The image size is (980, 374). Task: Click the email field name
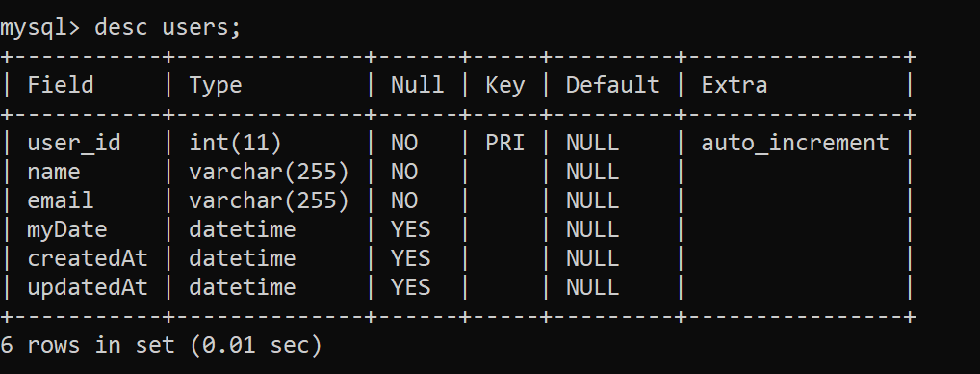point(61,200)
